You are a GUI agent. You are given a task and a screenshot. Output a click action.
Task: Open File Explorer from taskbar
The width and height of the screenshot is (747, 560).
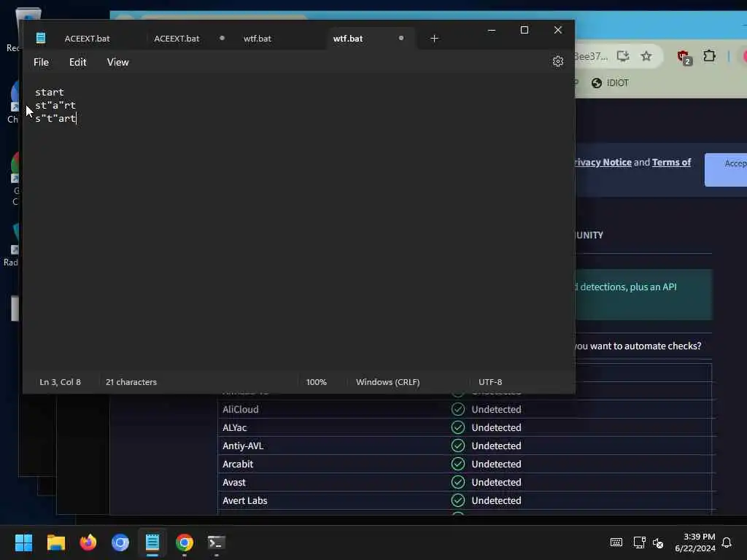tap(55, 542)
